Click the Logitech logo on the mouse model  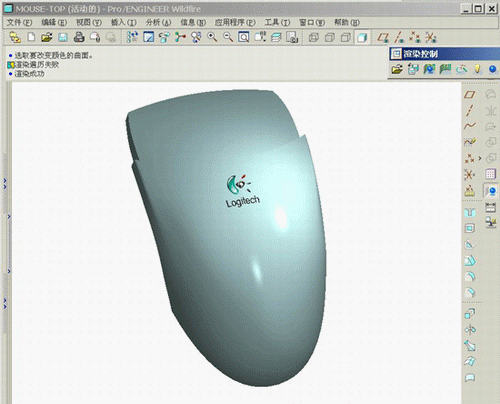[242, 191]
